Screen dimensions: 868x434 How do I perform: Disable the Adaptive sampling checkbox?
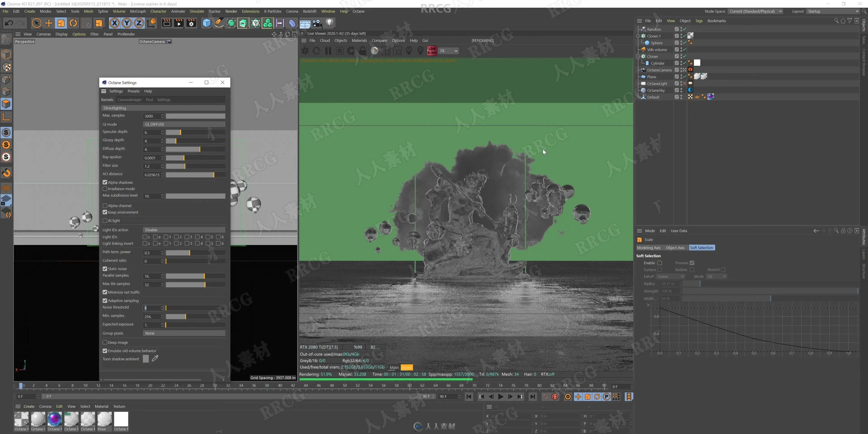coord(105,301)
